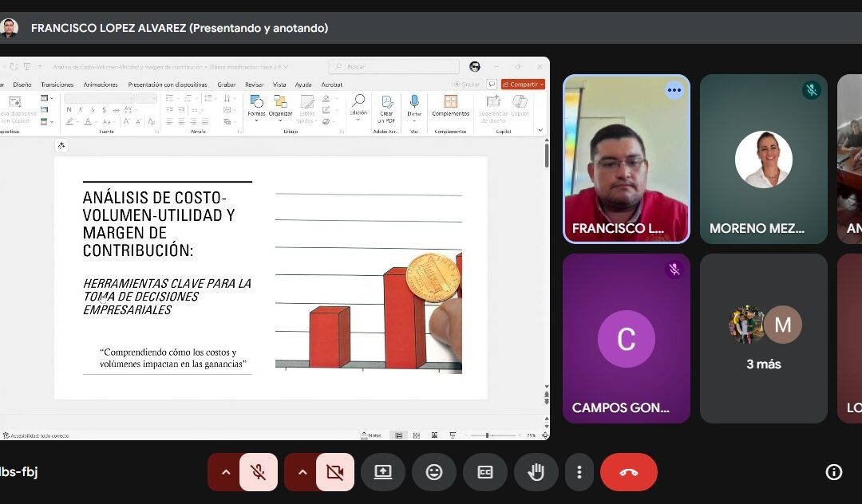Expand video settings chevron beside camera

click(302, 472)
